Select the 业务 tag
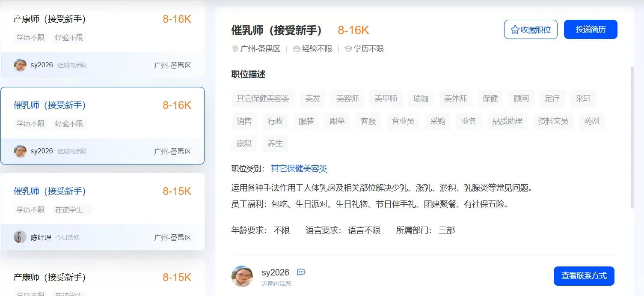Viewport: 644px width, 296px height. [x=469, y=121]
